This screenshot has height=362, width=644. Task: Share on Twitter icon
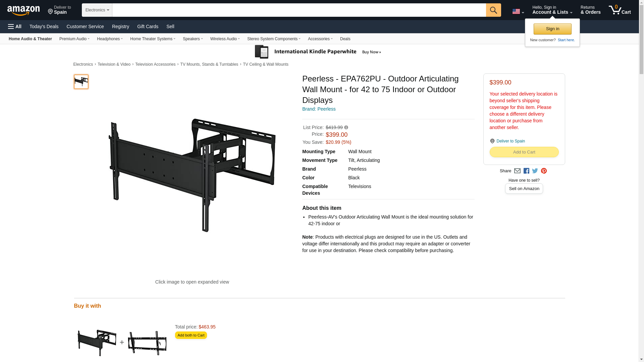click(x=535, y=171)
